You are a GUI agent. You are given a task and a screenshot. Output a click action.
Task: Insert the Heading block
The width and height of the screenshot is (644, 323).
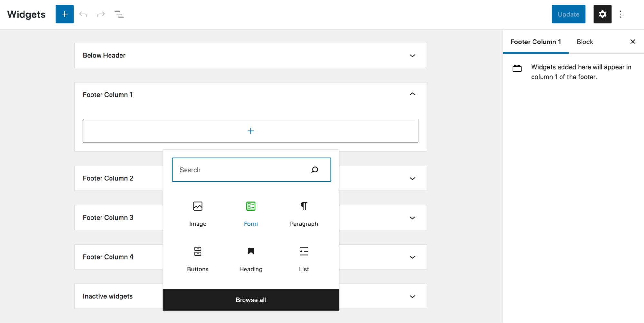[x=251, y=260]
